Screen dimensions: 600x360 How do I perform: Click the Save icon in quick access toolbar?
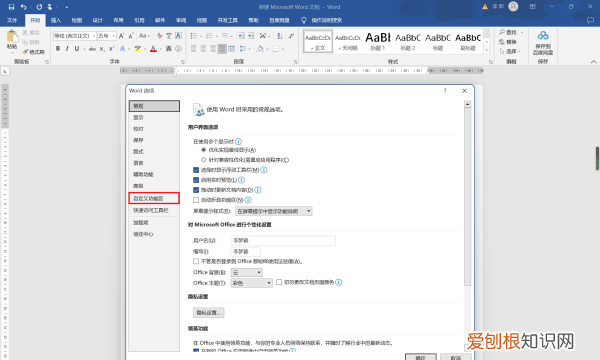click(11, 7)
